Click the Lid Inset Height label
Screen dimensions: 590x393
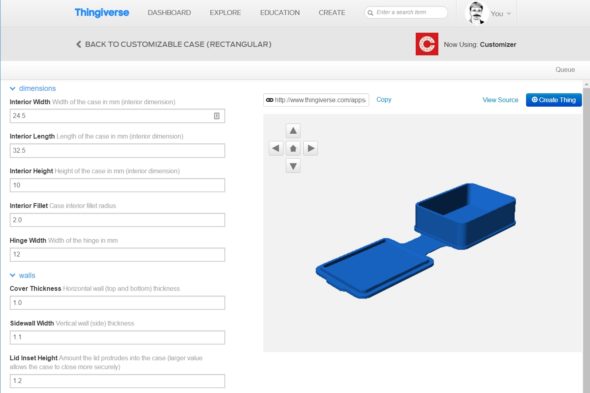tap(33, 358)
